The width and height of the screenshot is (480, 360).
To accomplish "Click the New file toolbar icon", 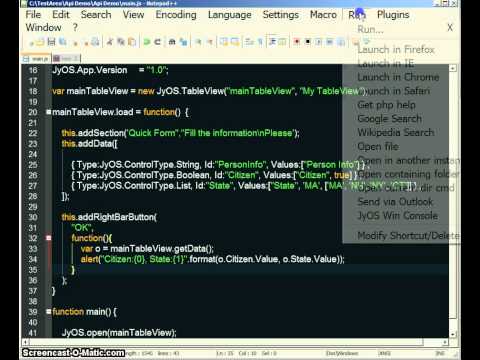I will [31, 42].
